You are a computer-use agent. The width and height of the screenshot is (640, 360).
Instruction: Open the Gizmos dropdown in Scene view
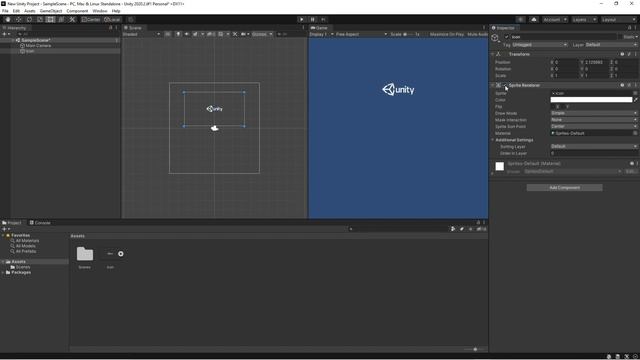coord(262,34)
